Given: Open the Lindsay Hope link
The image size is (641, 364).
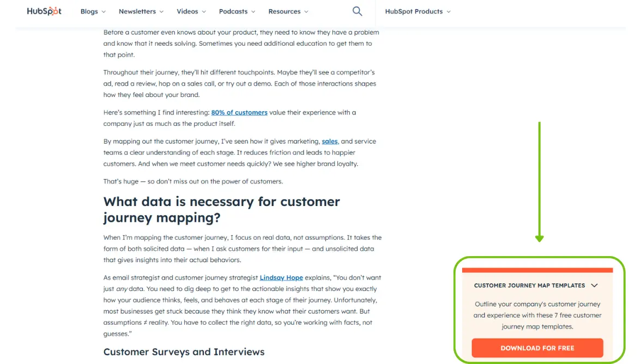Looking at the screenshot, I should [x=281, y=277].
